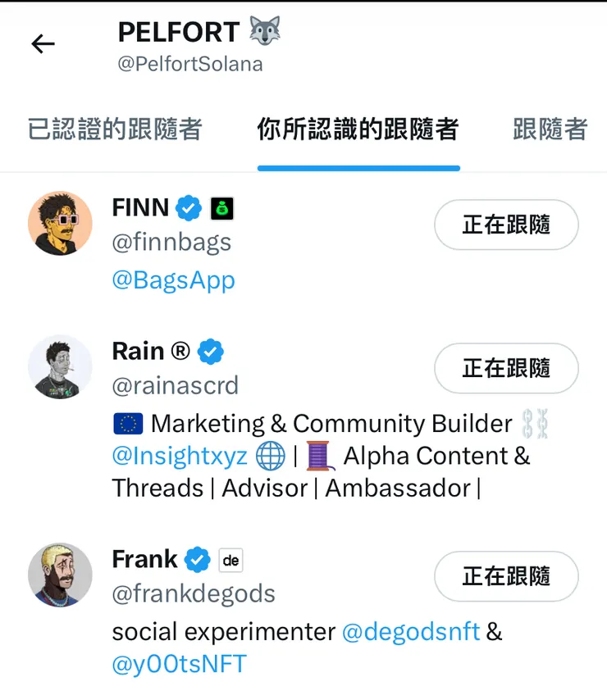Click the green money bag affiliation badge

(x=221, y=209)
